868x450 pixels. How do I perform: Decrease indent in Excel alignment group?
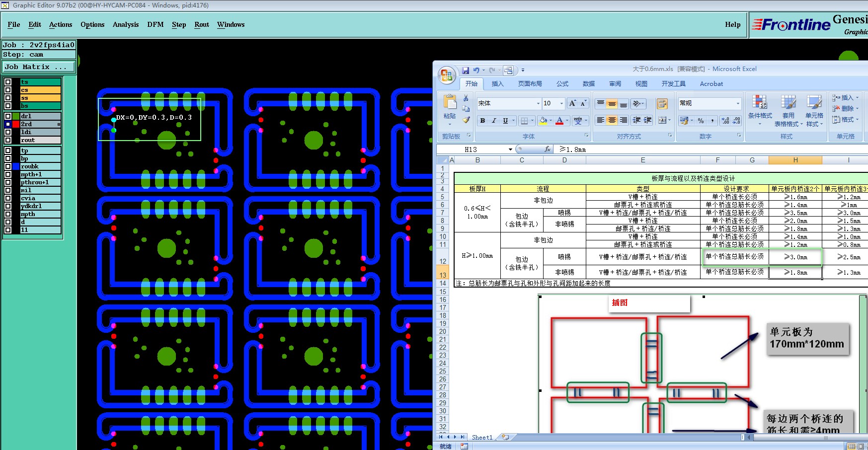tap(636, 120)
